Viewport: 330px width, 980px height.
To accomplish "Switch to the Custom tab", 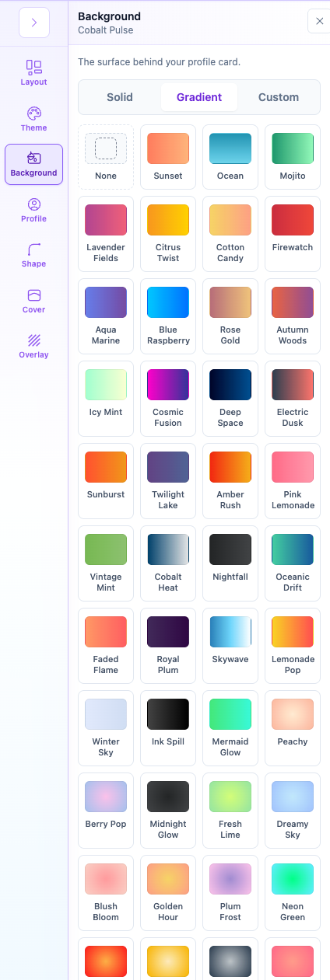I will coord(279,97).
